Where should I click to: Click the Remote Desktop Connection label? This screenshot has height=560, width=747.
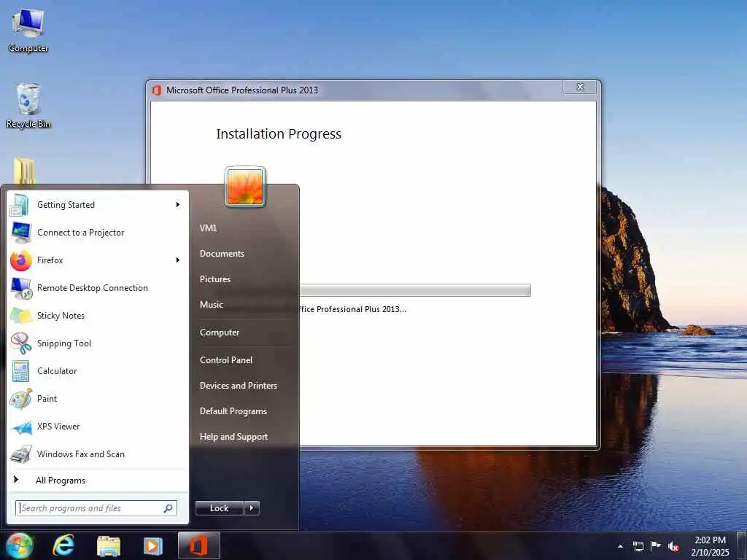(x=93, y=287)
